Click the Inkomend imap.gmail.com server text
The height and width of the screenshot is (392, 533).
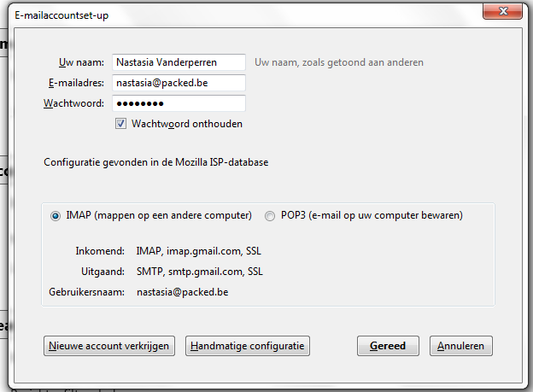[200, 251]
